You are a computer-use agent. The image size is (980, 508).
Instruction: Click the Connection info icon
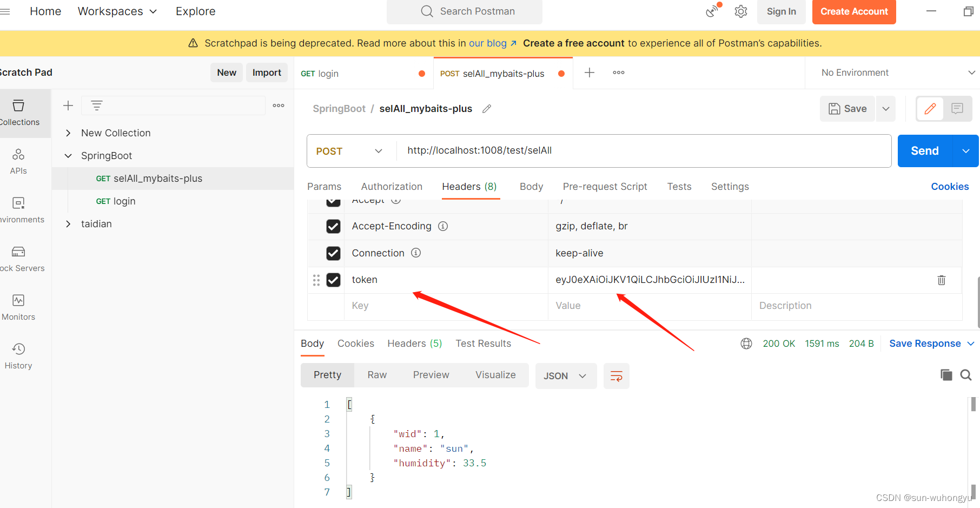[x=416, y=253]
